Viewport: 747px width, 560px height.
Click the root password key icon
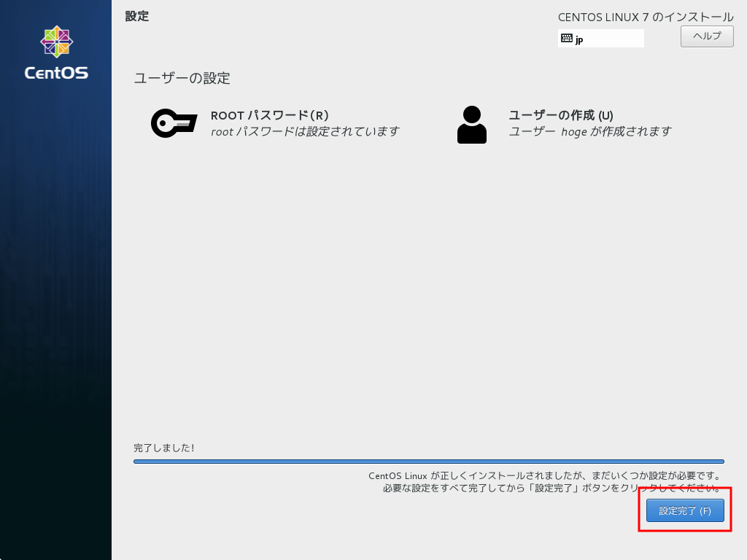174,122
